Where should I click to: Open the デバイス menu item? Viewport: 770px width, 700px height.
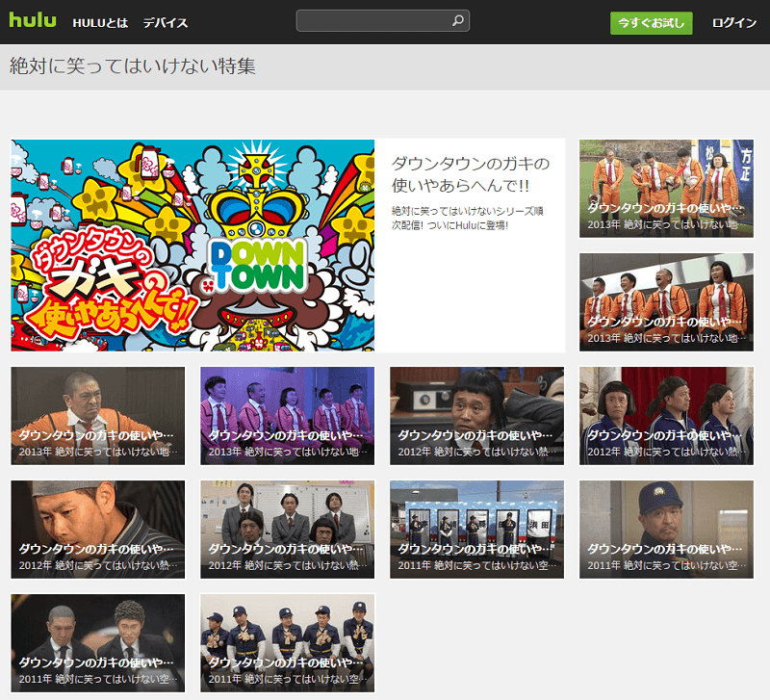point(166,23)
